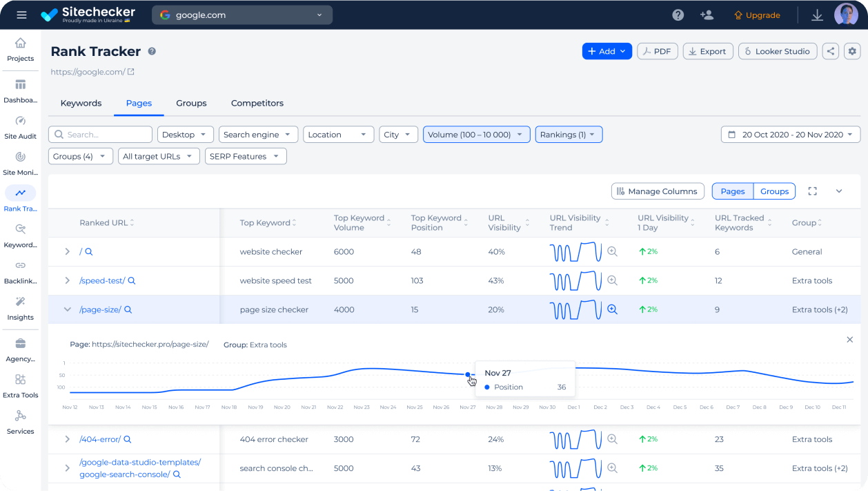Open the Groups (4) filter
The height and width of the screenshot is (491, 868).
click(x=81, y=156)
